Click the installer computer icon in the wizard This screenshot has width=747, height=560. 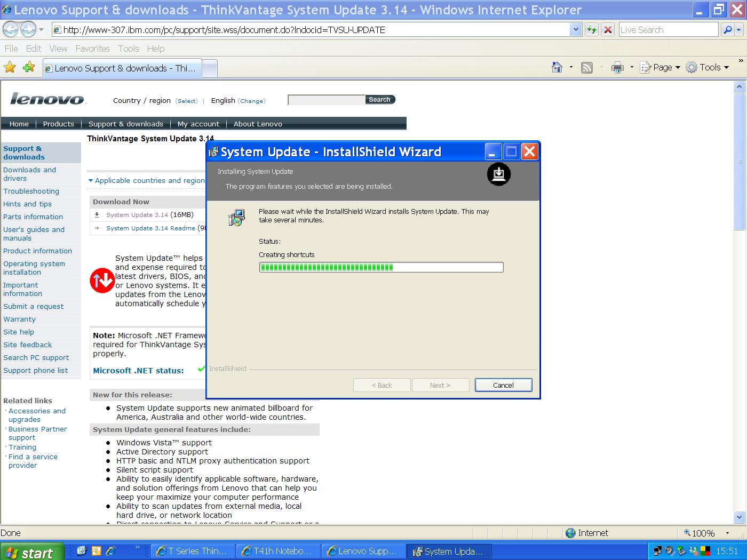tap(236, 217)
